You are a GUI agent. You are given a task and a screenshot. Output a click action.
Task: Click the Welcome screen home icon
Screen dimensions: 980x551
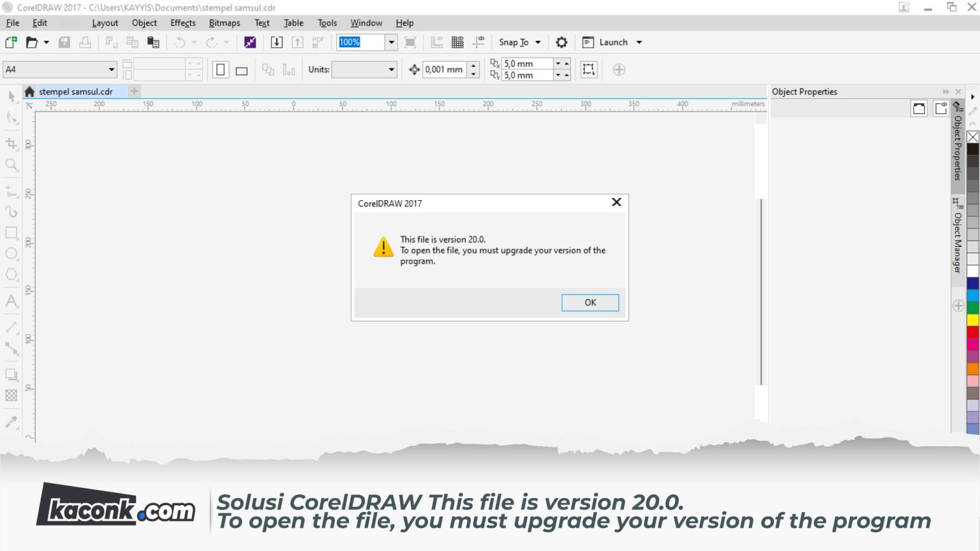(29, 92)
